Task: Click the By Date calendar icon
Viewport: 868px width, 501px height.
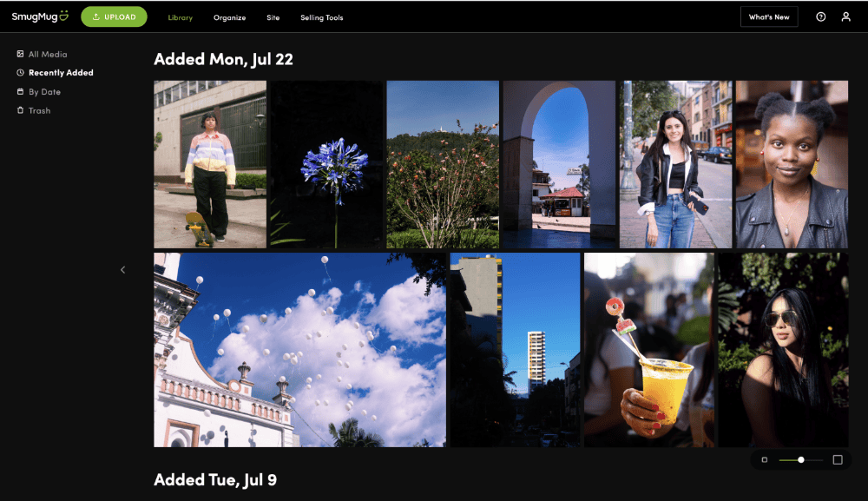Action: 21,91
